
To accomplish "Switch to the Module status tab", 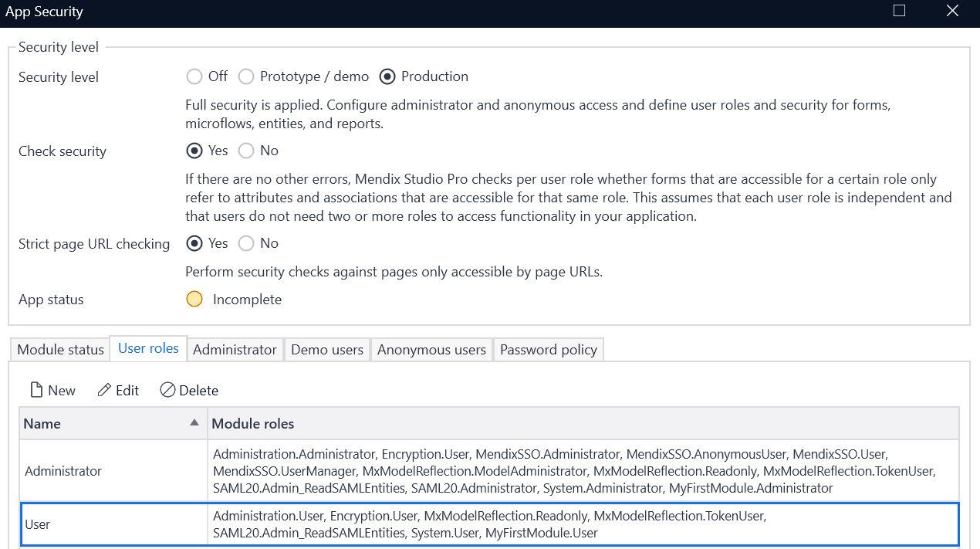I will coord(59,349).
